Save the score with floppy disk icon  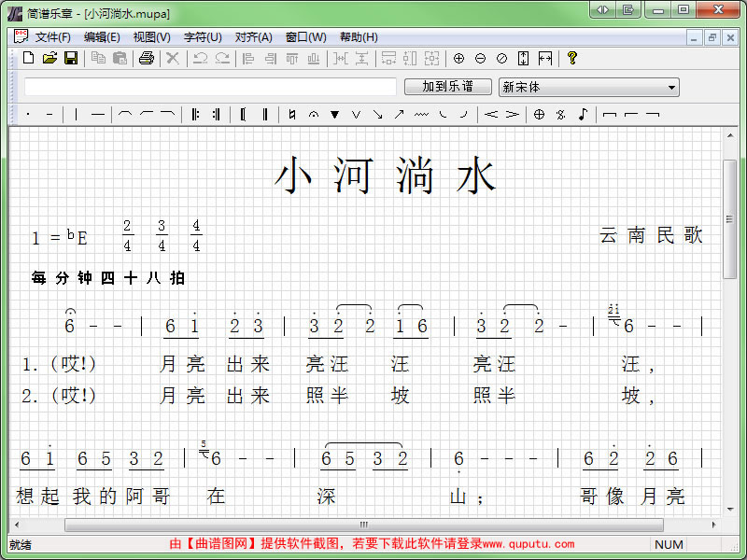[71, 58]
